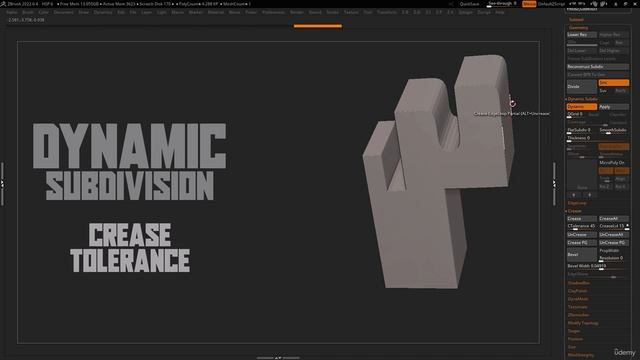Adjust the SmoothSubdiv slider

tap(613, 131)
